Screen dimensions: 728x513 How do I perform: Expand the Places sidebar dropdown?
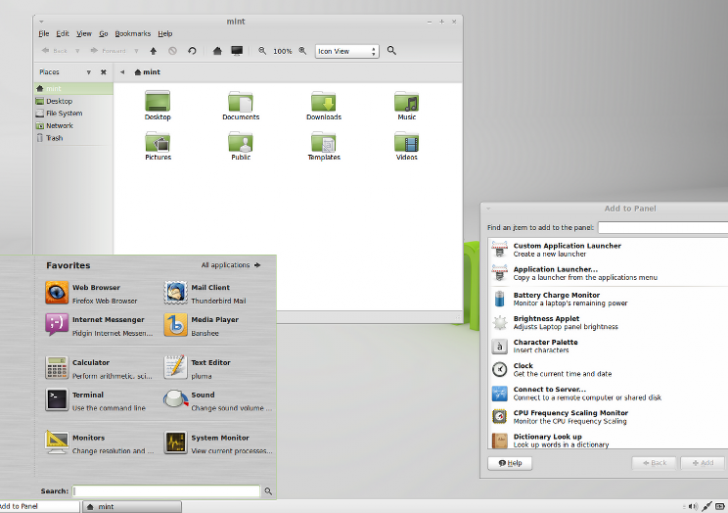point(88,72)
